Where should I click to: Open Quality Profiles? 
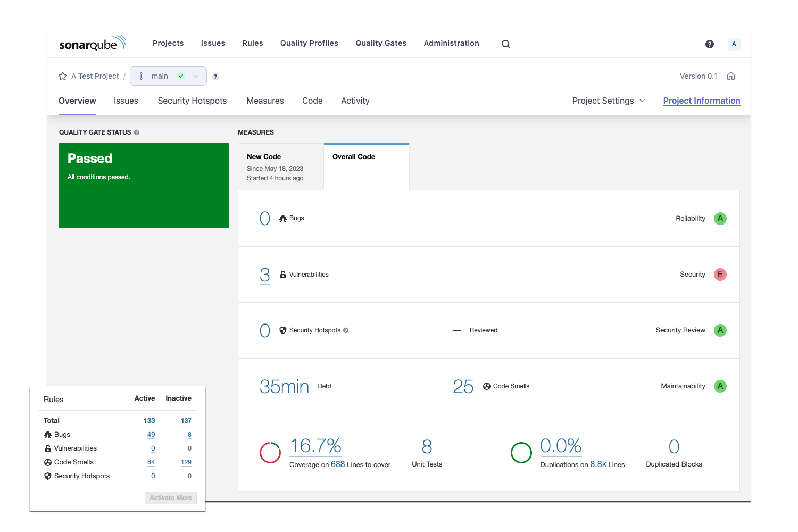[309, 43]
